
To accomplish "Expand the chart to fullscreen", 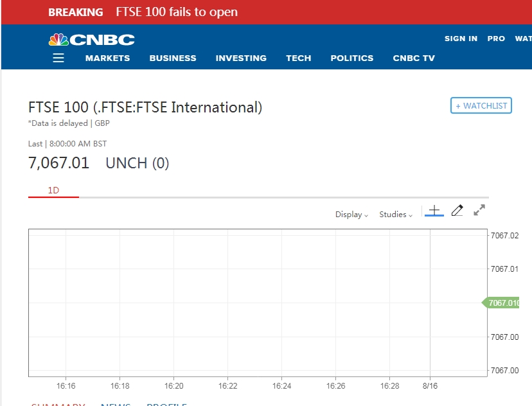I will coord(479,210).
